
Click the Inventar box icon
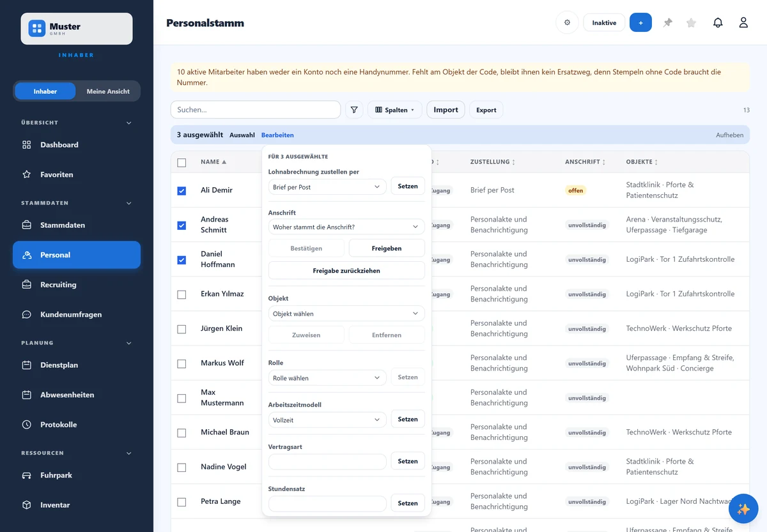[x=27, y=505]
